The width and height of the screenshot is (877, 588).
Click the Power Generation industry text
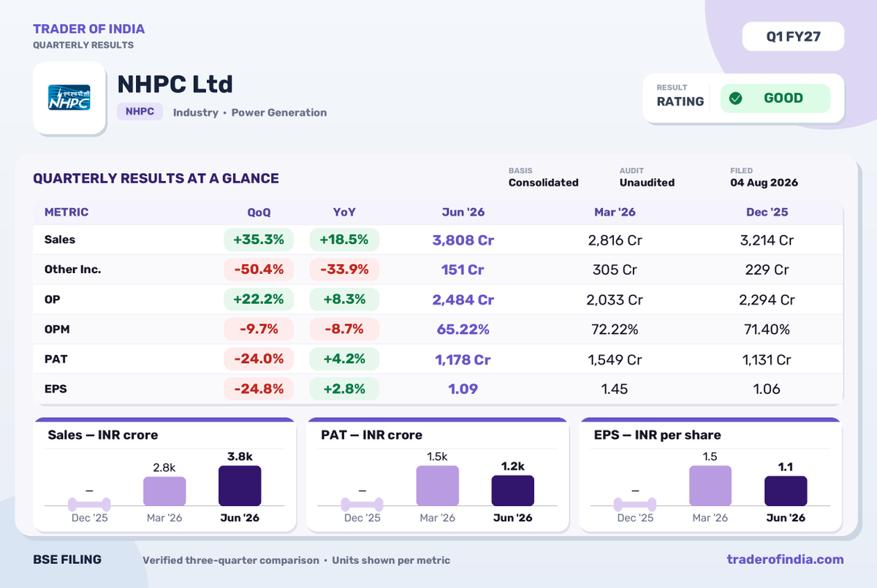point(279,112)
